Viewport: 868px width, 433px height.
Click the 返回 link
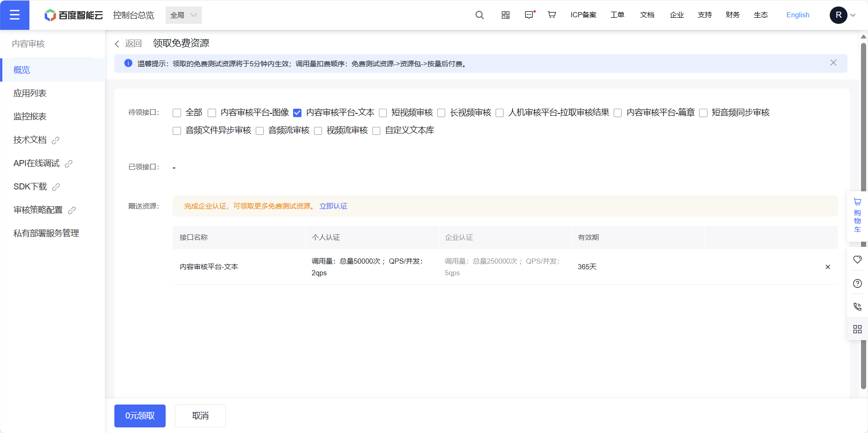[x=133, y=43]
